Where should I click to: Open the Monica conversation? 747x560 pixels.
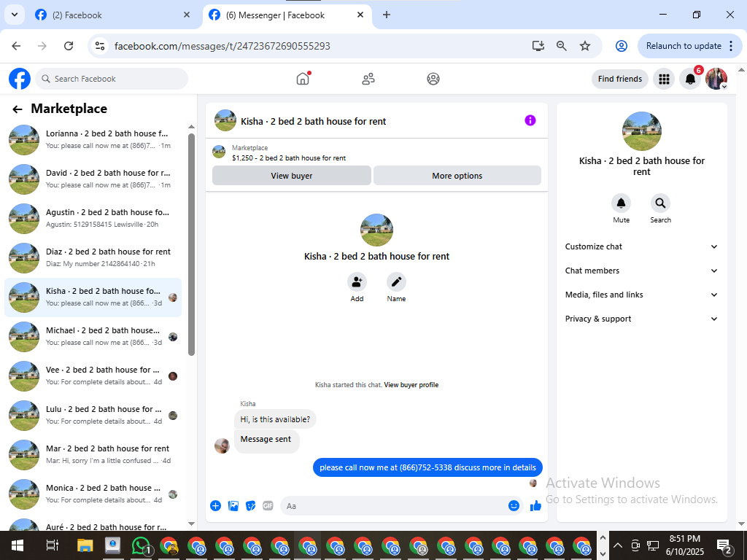click(93, 494)
